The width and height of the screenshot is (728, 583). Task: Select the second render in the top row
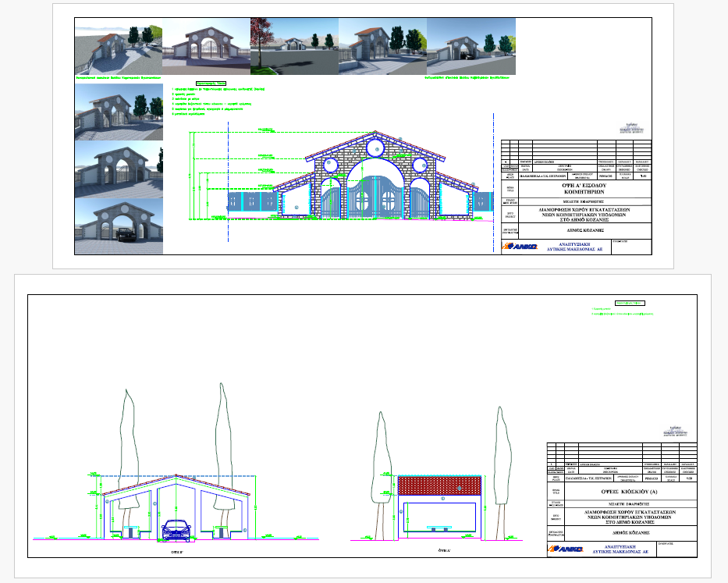pyautogui.click(x=206, y=48)
